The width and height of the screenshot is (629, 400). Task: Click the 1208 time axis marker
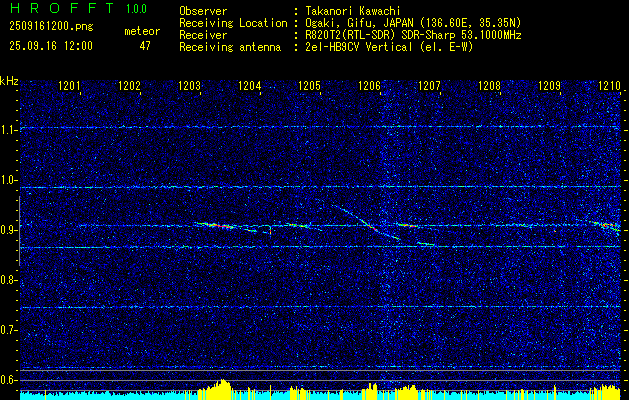[489, 85]
